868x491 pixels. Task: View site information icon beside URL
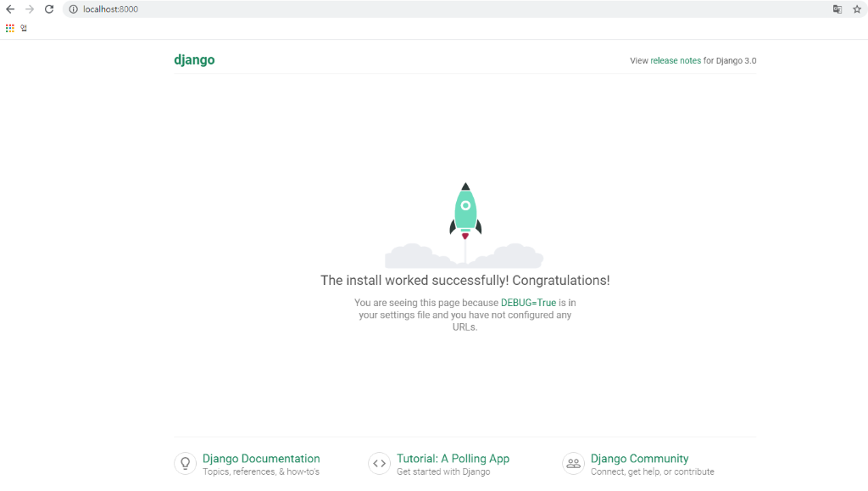[73, 9]
